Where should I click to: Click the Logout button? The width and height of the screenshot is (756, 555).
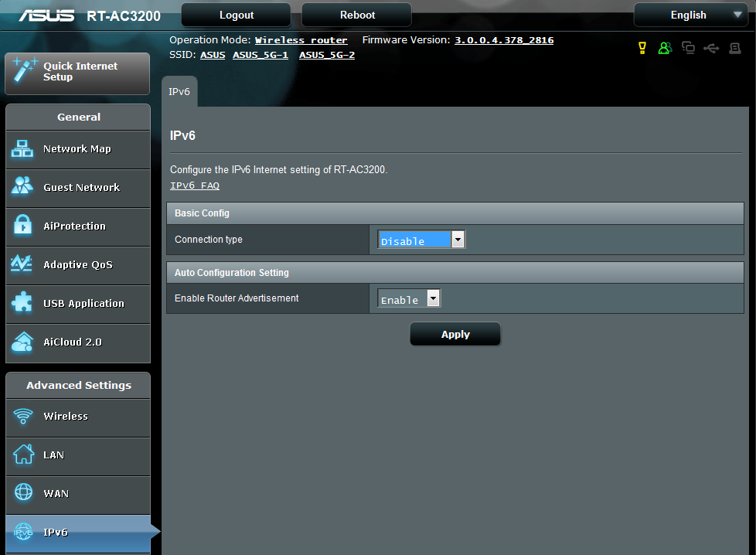pos(237,15)
